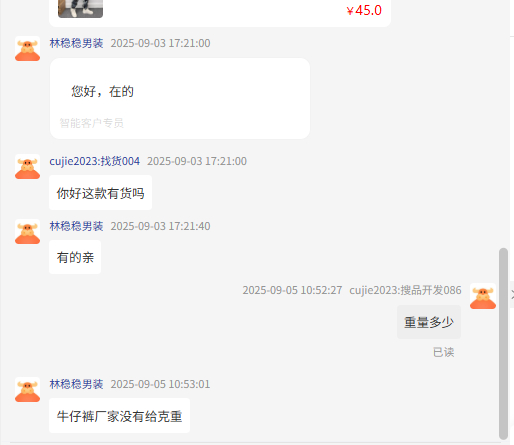Select the 您好,在的 message bubble
This screenshot has width=514, height=445.
pos(180,99)
